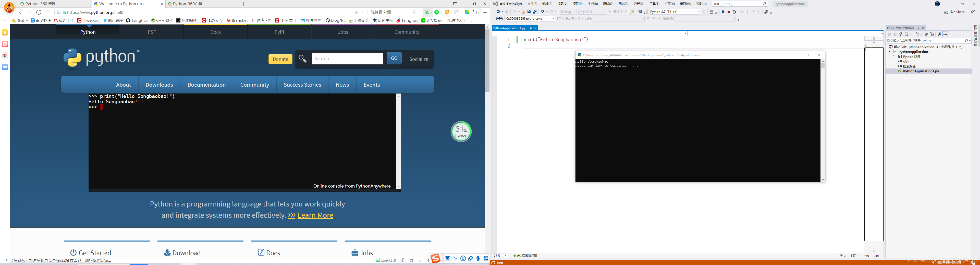Open the PythonAnywhere link
Screen dimensions: 980x265
click(x=373, y=186)
